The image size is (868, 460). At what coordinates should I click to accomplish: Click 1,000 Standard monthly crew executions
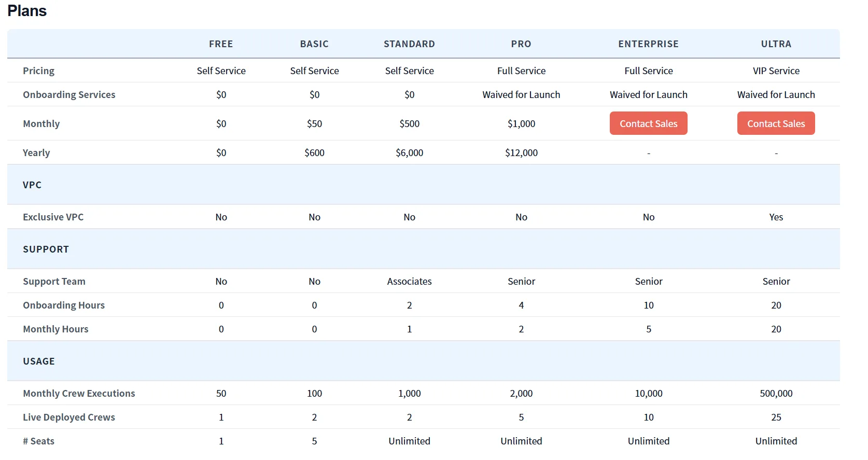(409, 394)
